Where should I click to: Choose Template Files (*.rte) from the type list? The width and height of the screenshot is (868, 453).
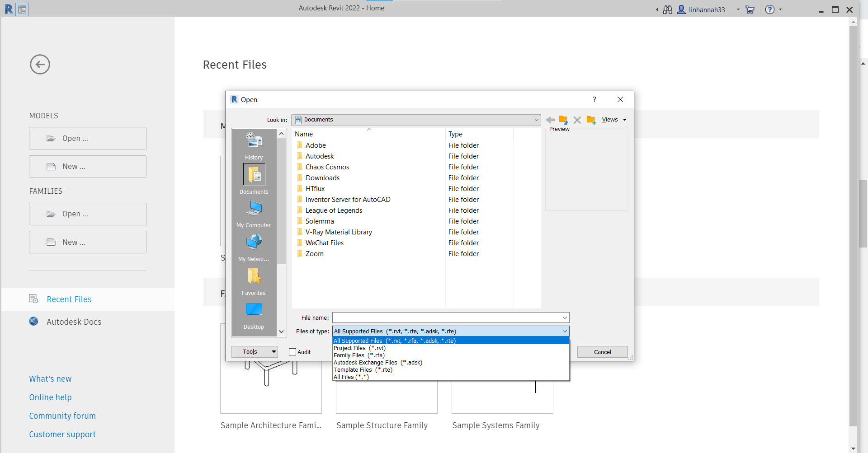363,369
